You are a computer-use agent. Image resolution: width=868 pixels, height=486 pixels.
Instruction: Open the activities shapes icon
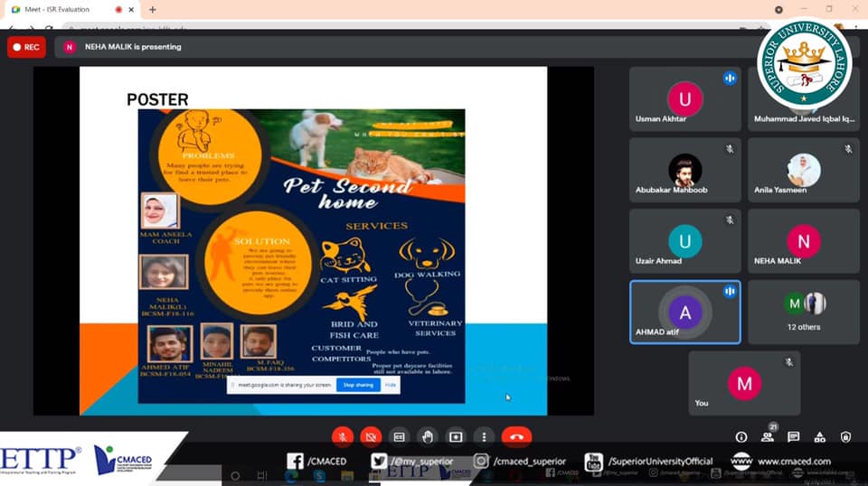819,437
